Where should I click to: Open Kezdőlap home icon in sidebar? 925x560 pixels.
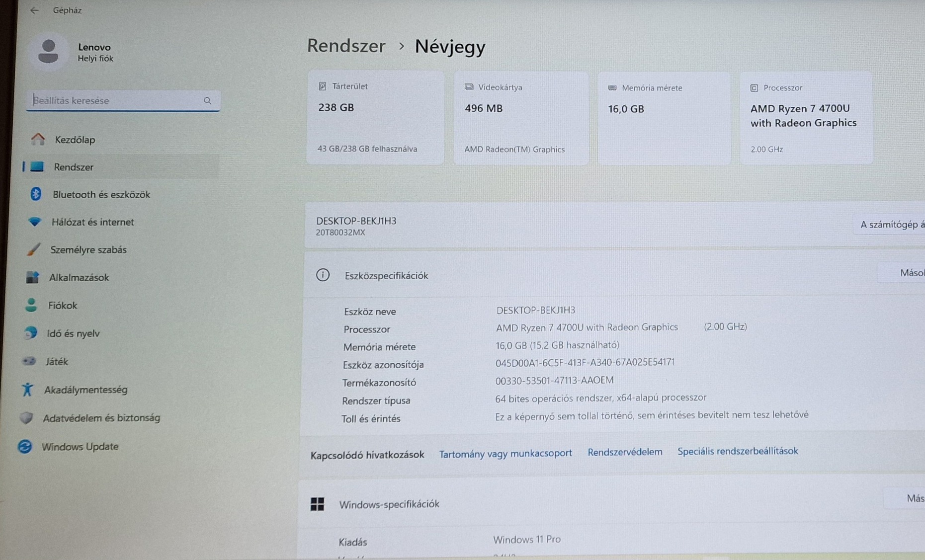pos(38,139)
